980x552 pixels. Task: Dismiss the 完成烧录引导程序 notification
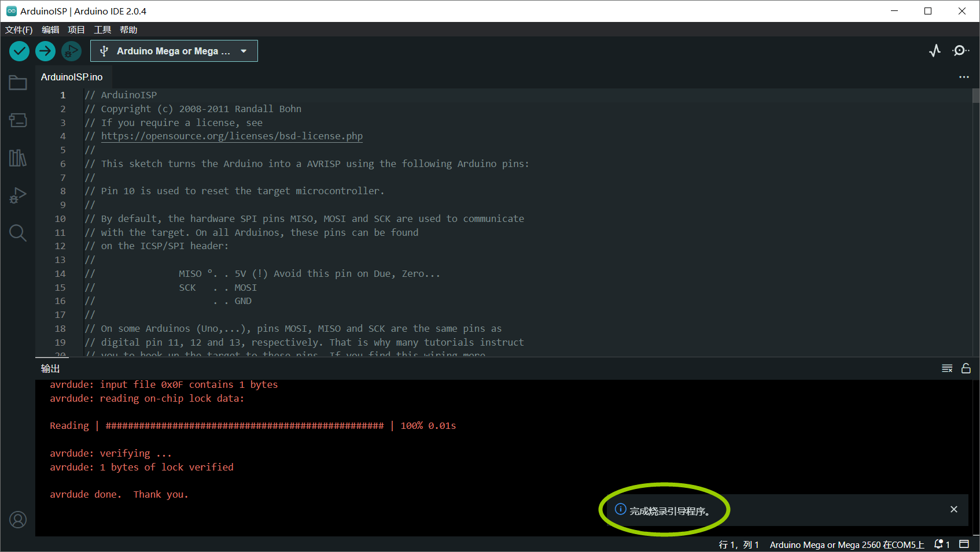tap(954, 509)
